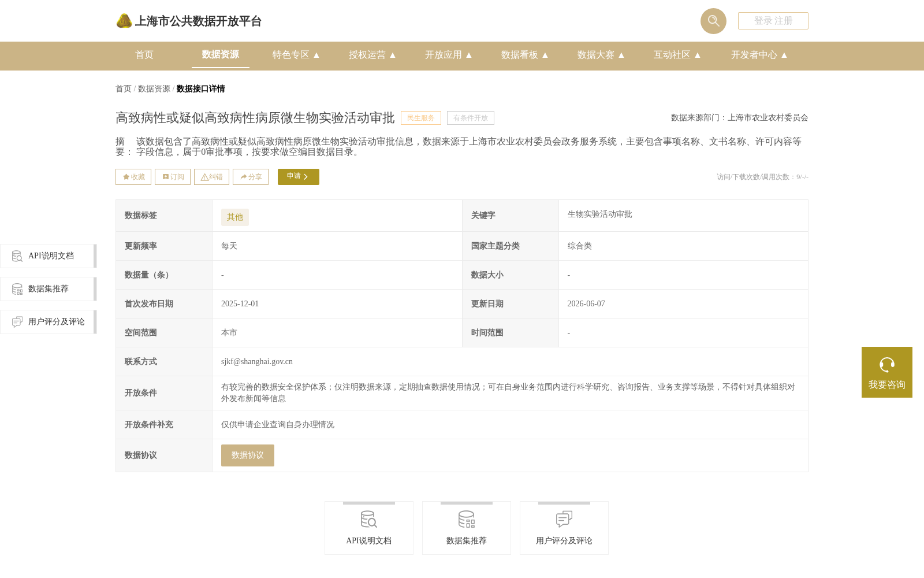924x578 pixels.
Task: Click the 数据协议 button
Action: coord(248,455)
